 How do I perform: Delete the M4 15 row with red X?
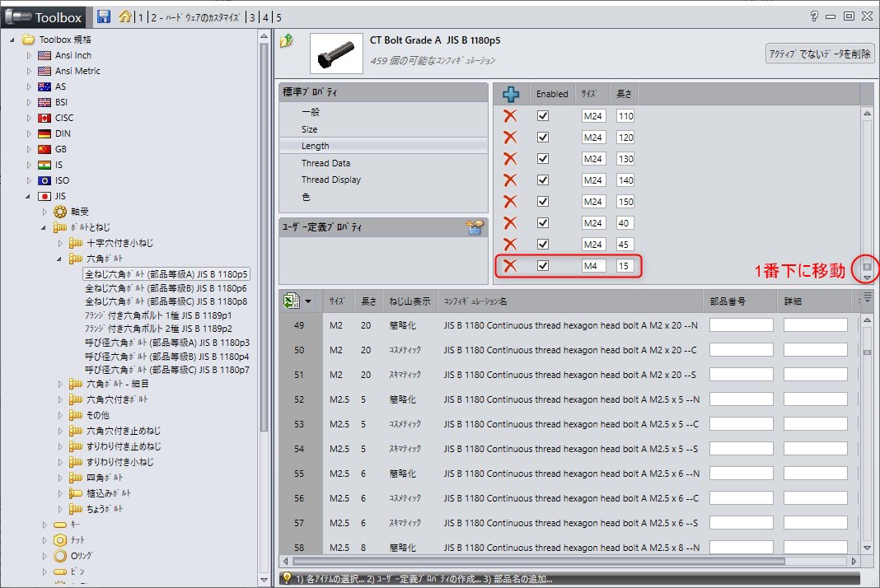(511, 265)
